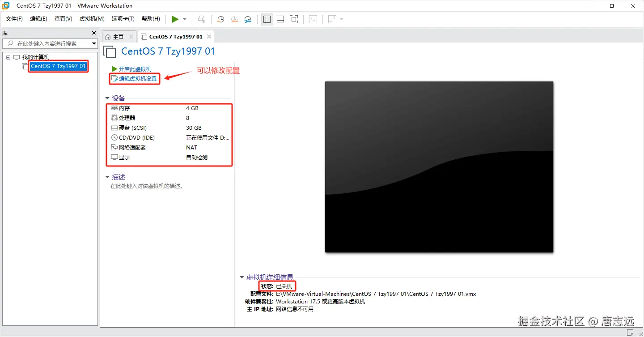Toggle the library sidebar view icon

tap(267, 19)
